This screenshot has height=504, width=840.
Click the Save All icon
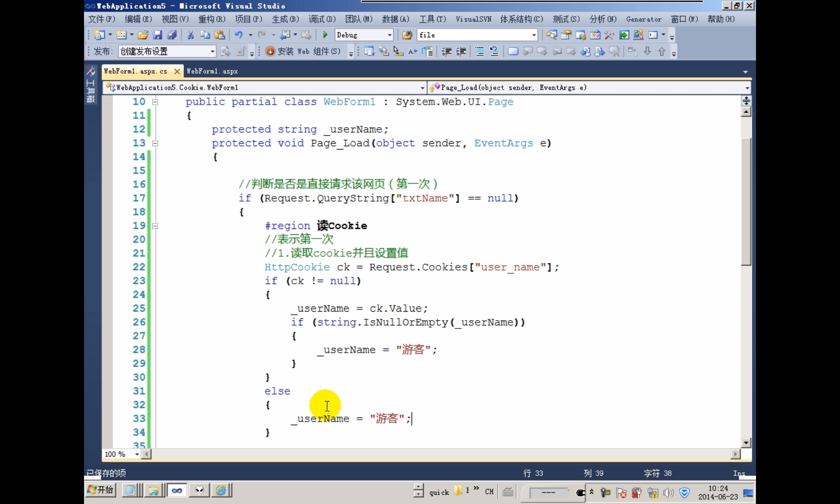click(x=172, y=35)
